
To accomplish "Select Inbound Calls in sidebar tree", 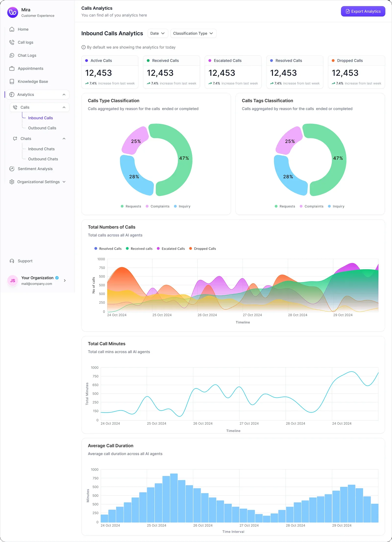I will pos(40,118).
